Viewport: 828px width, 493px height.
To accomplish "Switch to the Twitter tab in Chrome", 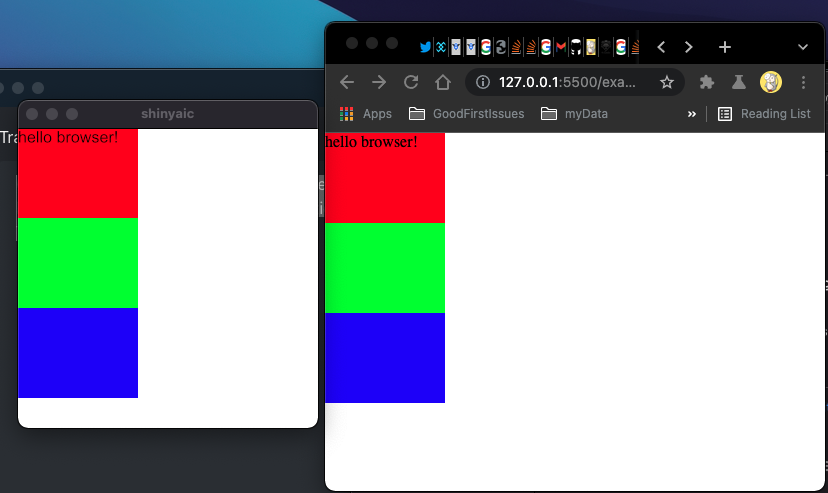I will tap(425, 47).
